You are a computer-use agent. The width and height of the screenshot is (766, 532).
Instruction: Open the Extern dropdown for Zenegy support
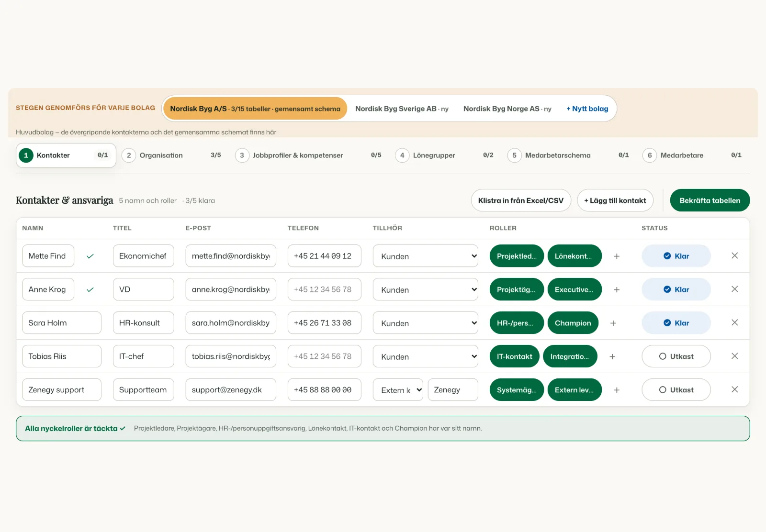(x=398, y=390)
